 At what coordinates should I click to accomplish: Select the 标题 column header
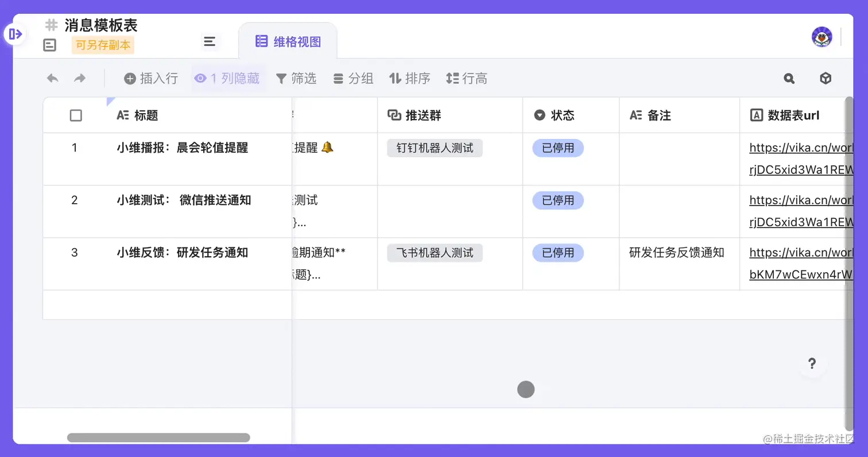(x=199, y=115)
